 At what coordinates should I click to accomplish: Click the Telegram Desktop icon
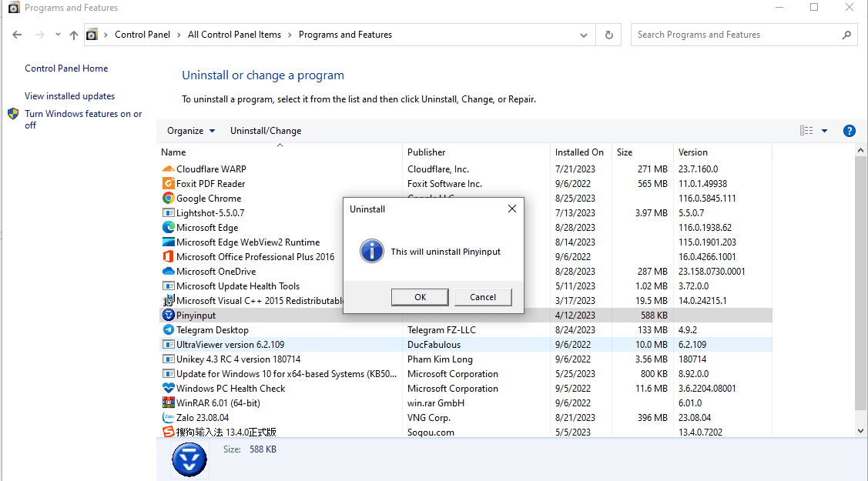point(168,330)
